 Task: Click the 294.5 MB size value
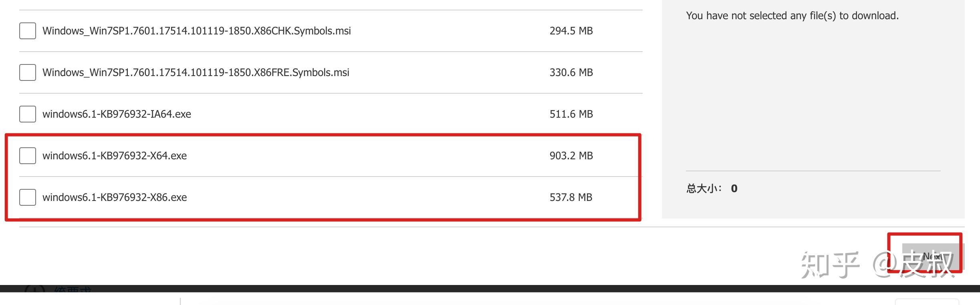pos(571,31)
